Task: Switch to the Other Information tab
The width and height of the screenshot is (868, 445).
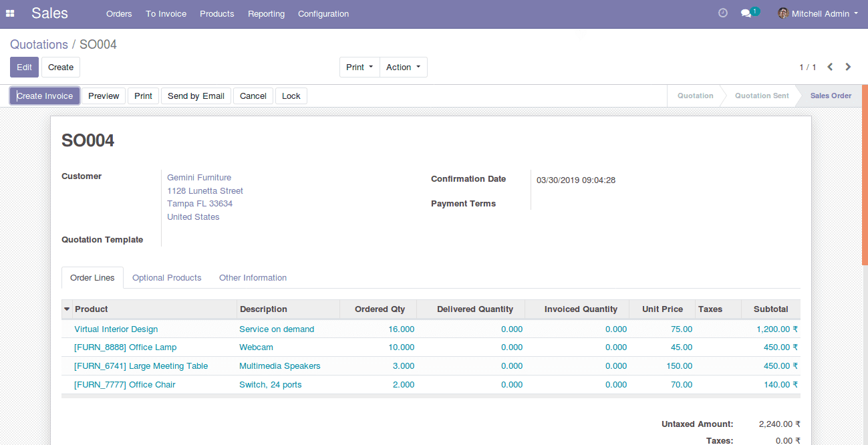Action: tap(253, 278)
